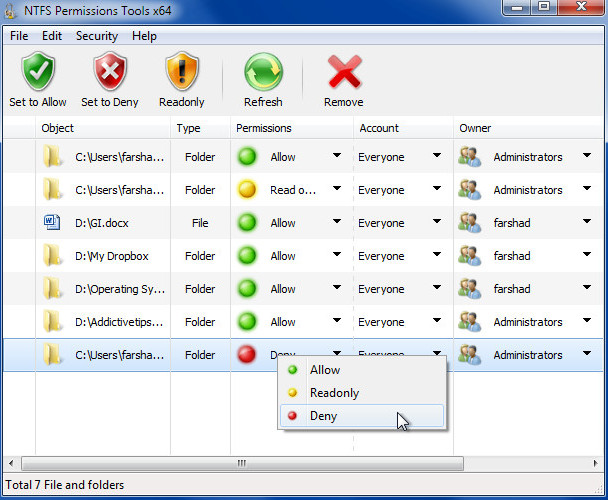Click Administrators owner in the D:\Addictivetips... row
This screenshot has width=608, height=500.
[528, 322]
